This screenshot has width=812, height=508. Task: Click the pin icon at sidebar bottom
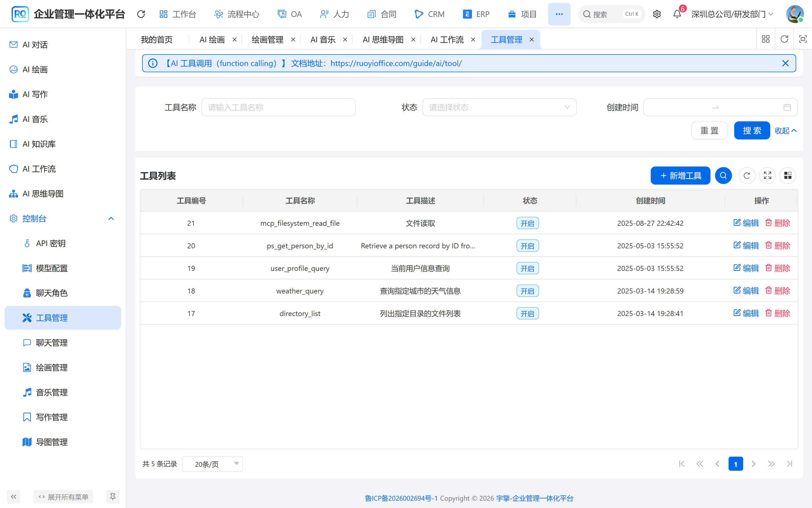(x=113, y=497)
